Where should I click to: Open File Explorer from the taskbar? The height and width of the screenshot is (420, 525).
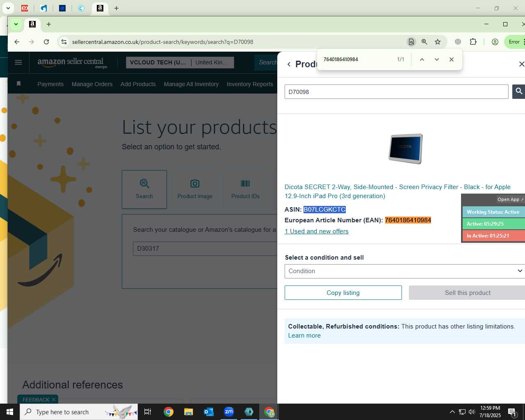point(188,412)
